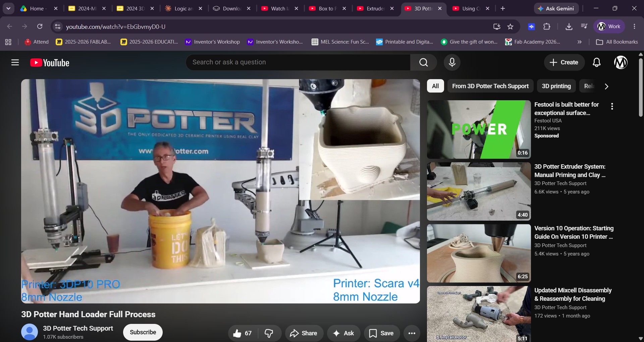Go back to the previous page
Image resolution: width=644 pixels, height=342 pixels.
click(x=9, y=26)
